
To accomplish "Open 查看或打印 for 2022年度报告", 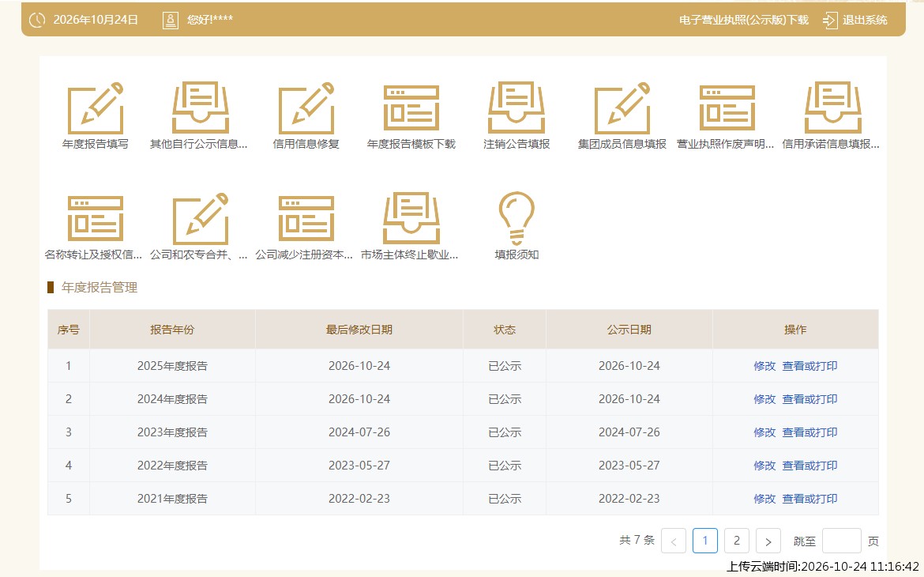I will 809,465.
